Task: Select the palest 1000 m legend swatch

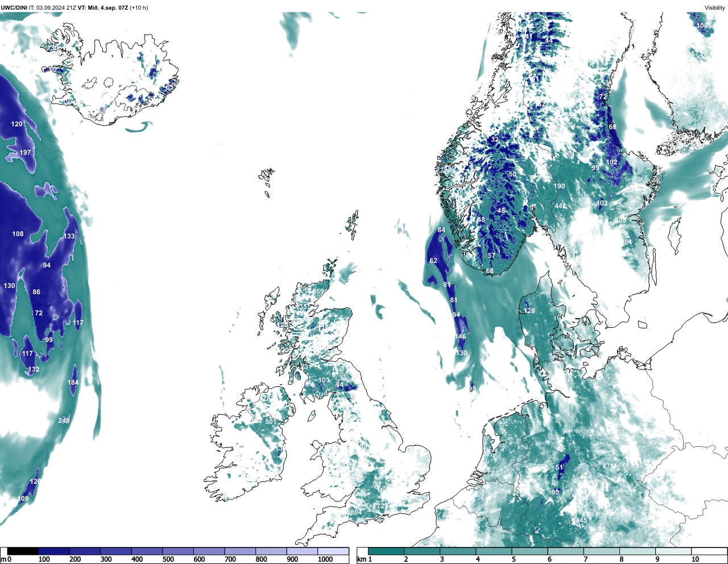Action: [333, 551]
